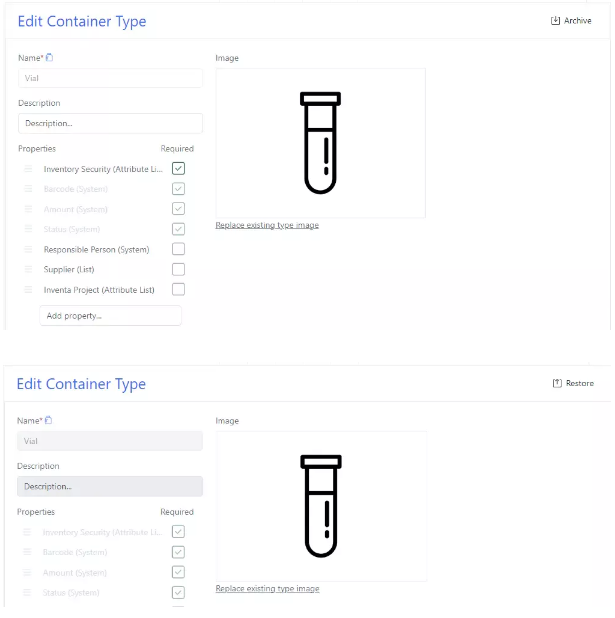This screenshot has width=615, height=618.
Task: Tick Required for Inventa Project (Attribute List)
Action: click(178, 289)
